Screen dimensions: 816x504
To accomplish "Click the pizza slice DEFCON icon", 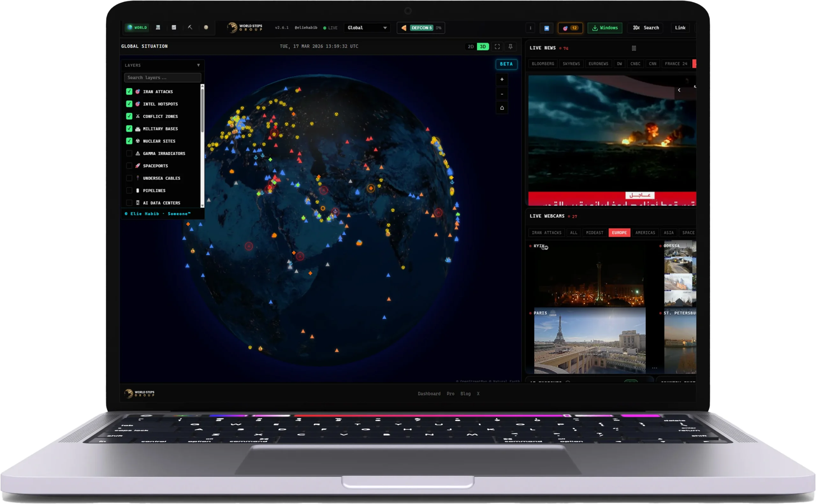I will click(x=404, y=28).
